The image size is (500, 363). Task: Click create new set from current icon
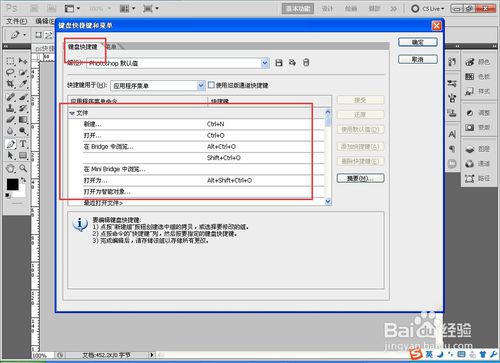(292, 63)
